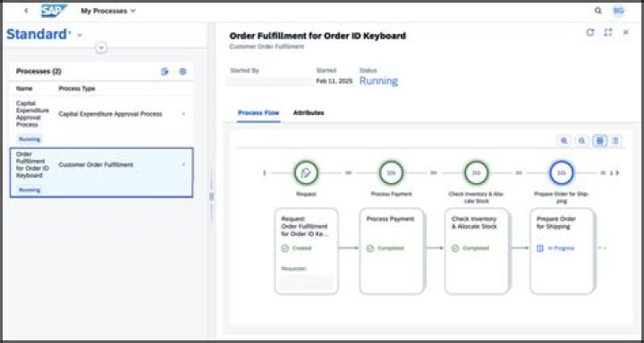Open the Standard view variant dropdown
Viewport: 644px width, 343px height.
[80, 36]
